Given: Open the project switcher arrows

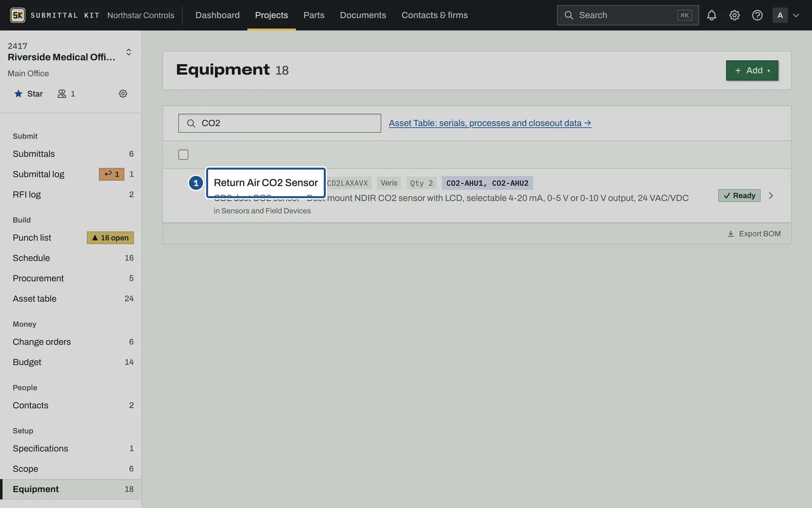Looking at the screenshot, I should (129, 52).
